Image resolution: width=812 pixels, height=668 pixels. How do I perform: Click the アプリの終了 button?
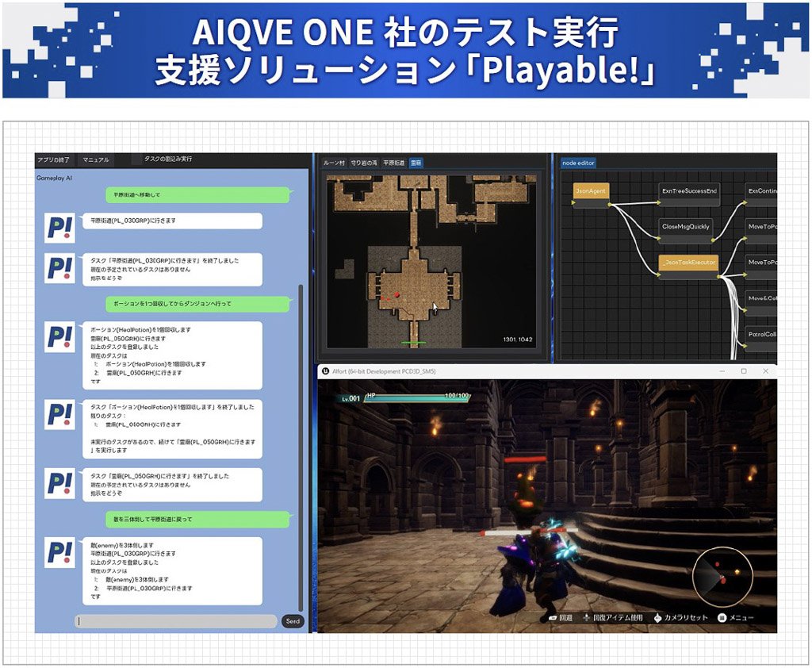(54, 159)
